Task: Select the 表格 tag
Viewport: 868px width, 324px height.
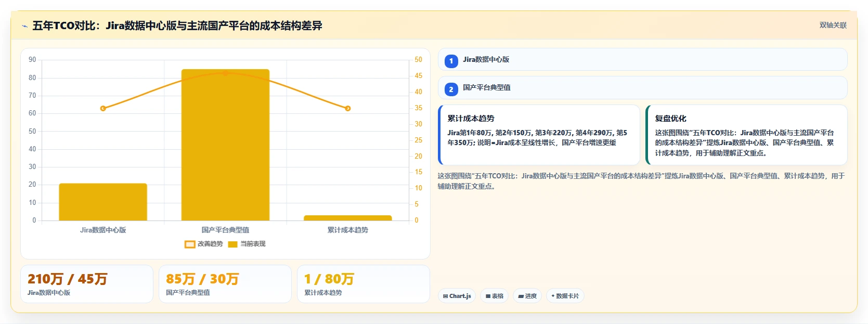Action: click(494, 296)
